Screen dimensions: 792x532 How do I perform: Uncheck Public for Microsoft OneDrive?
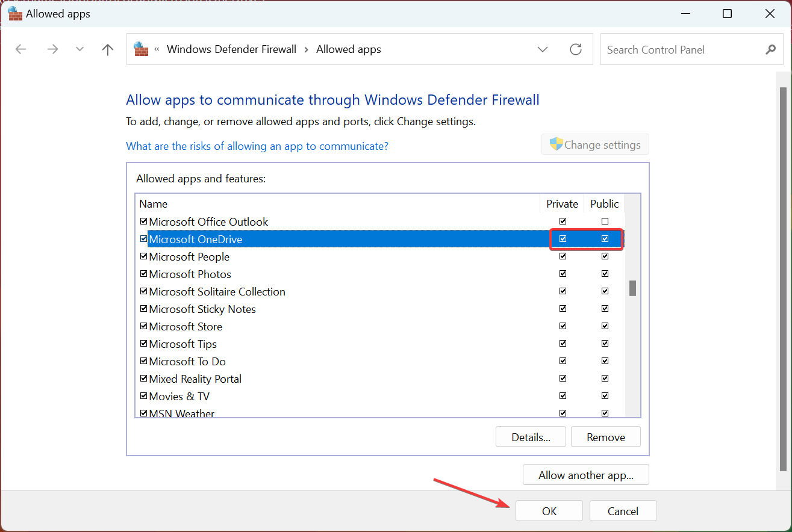tap(605, 239)
